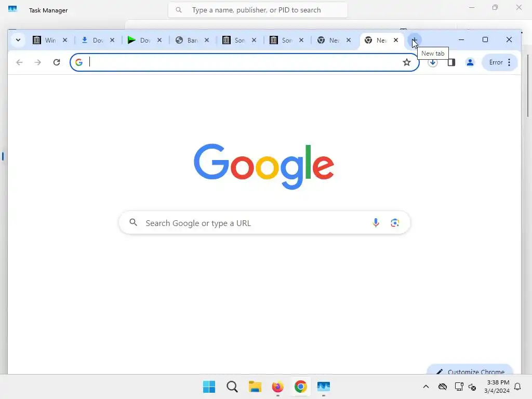Focus the Chrome address bar
Image resolution: width=532 pixels, height=399 pixels.
244,62
